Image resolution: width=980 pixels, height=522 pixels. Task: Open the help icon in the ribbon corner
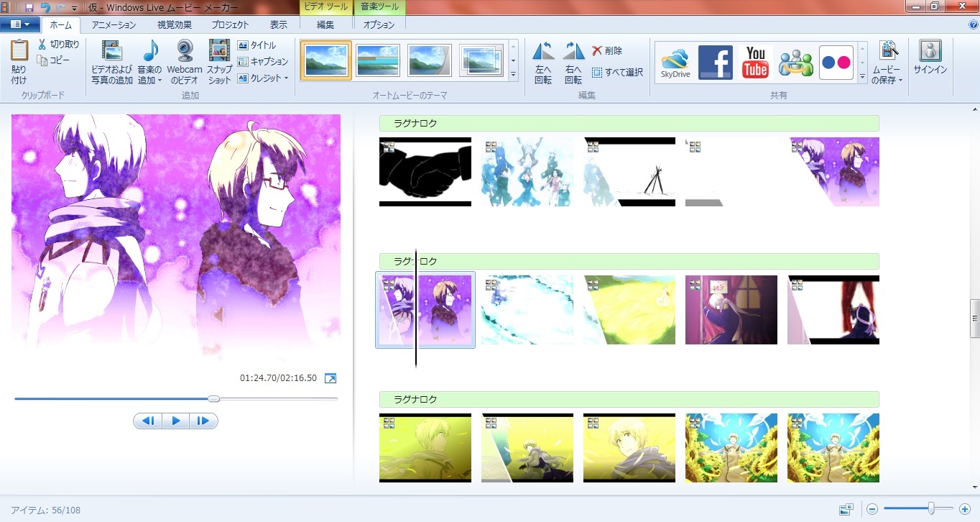pyautogui.click(x=974, y=24)
